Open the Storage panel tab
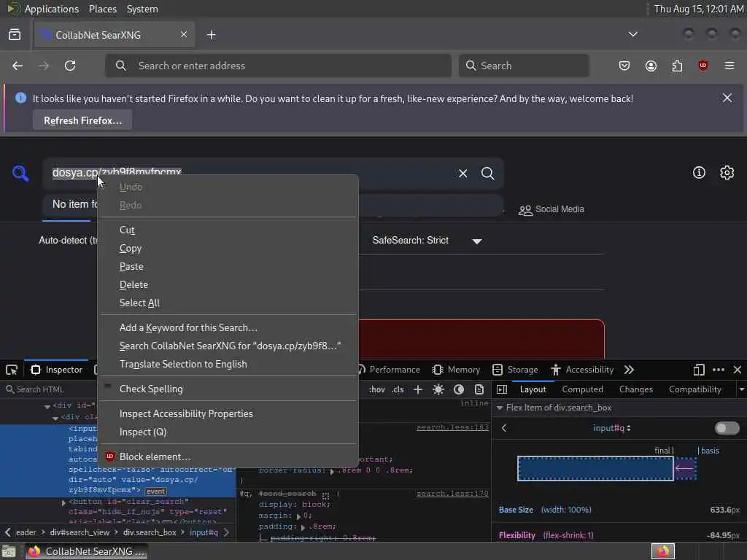Viewport: 747px width, 560px height. click(515, 370)
